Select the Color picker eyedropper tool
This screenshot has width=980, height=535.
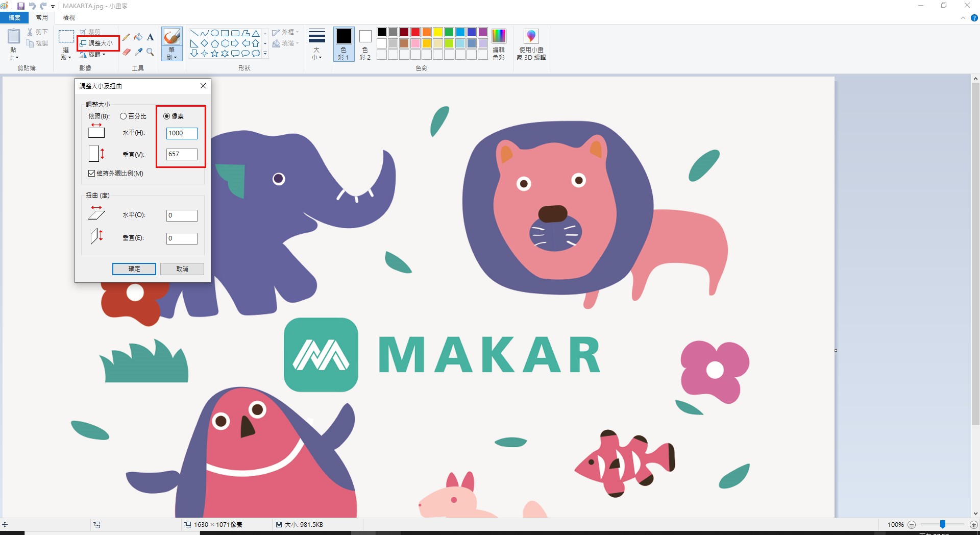tap(138, 52)
